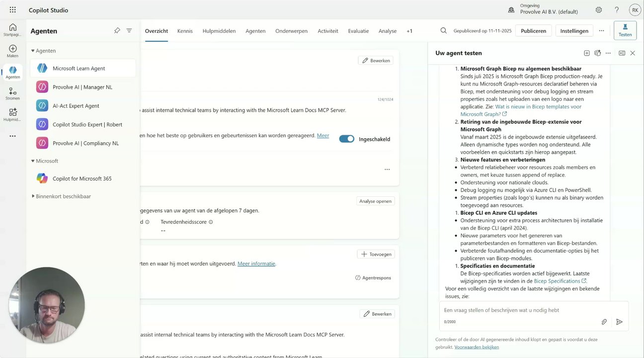The width and height of the screenshot is (644, 358).
Task: Send the chat message arrow
Action: (619, 322)
